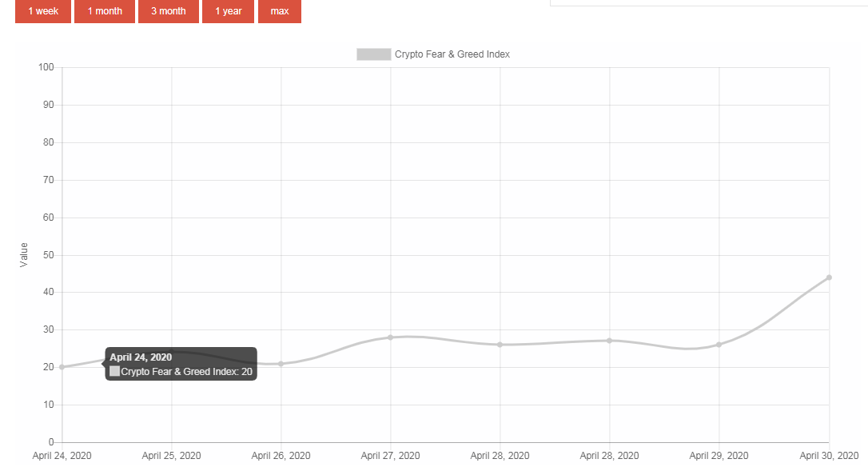Toggle Crypto Fear & Greed Index legend swatch
This screenshot has width=868, height=475.
pyautogui.click(x=374, y=54)
